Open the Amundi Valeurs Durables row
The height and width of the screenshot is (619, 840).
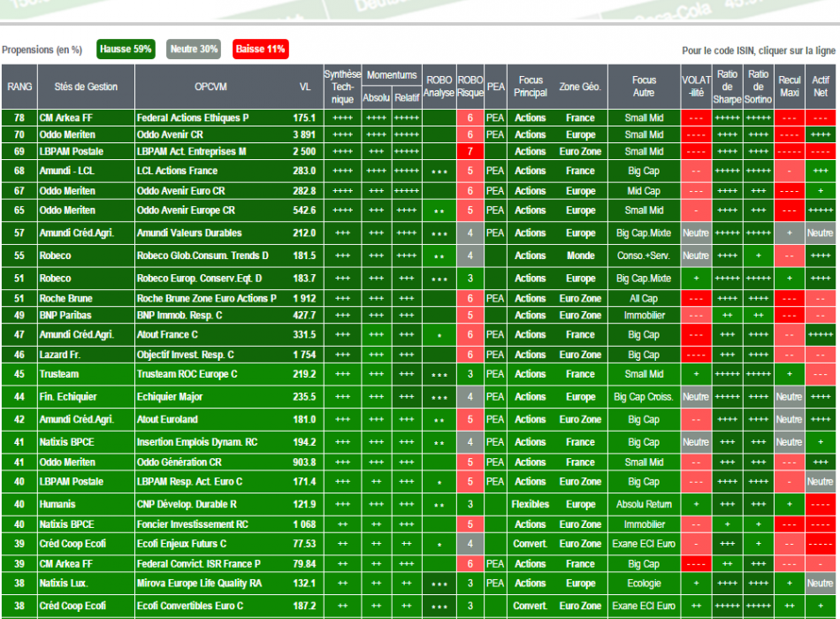pos(418,233)
